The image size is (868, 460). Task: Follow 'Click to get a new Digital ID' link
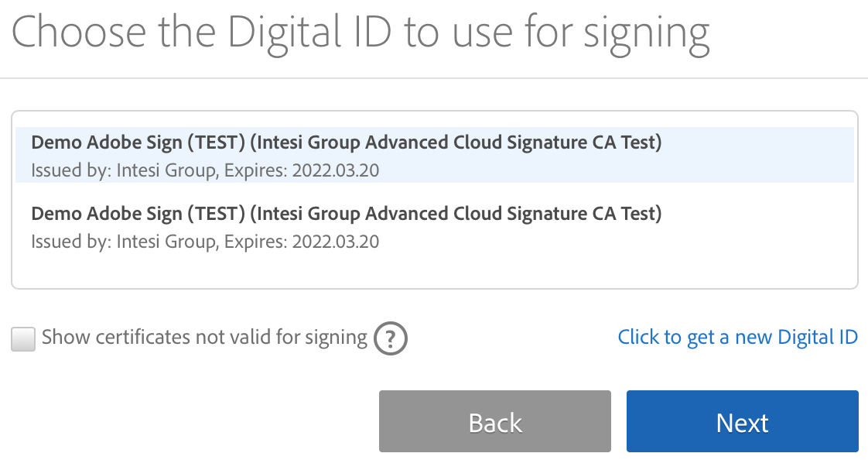click(737, 338)
